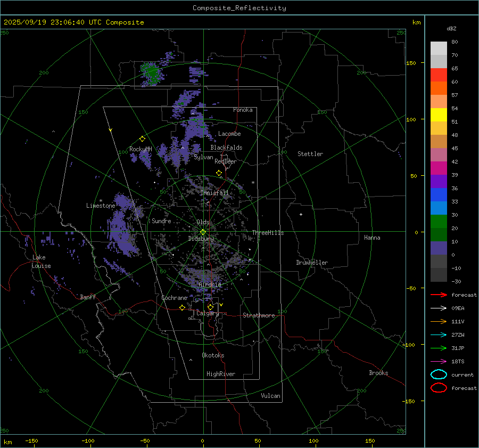Image resolution: width=479 pixels, height=448 pixels.
Task: Select the Drumheller label on the map
Action: coord(312,263)
